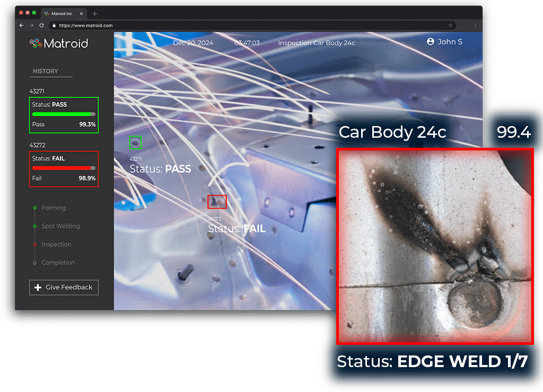Click the green Pass confidence bar
This screenshot has height=392, width=543.
(64, 114)
